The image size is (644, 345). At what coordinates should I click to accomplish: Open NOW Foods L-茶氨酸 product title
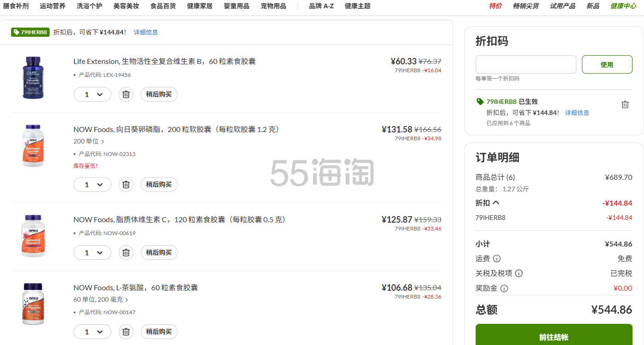[x=136, y=287]
